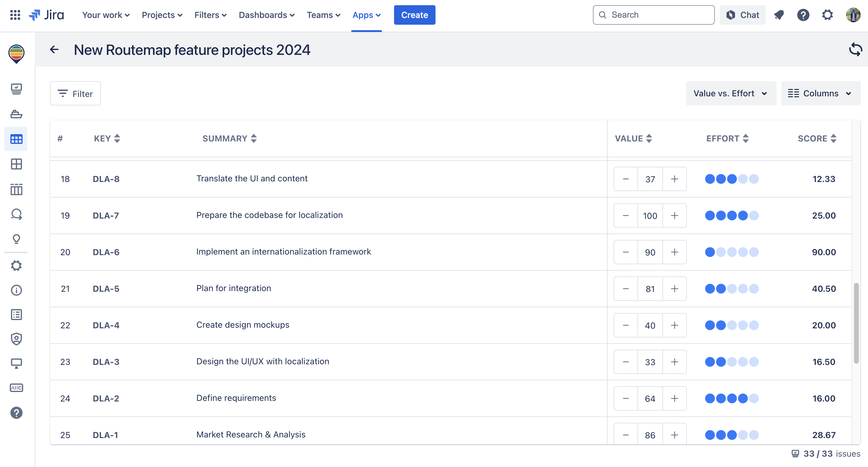Image resolution: width=868 pixels, height=467 pixels.
Task: Select the ship release icon in sidebar
Action: pyautogui.click(x=16, y=114)
